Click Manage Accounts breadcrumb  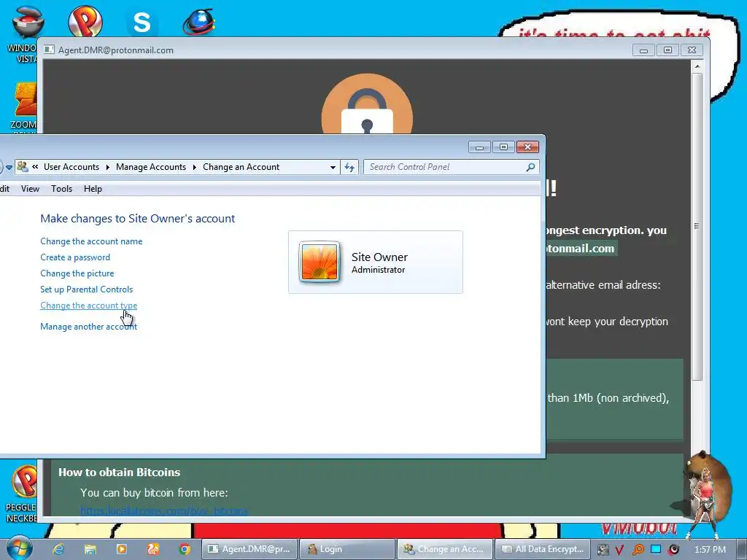[150, 167]
